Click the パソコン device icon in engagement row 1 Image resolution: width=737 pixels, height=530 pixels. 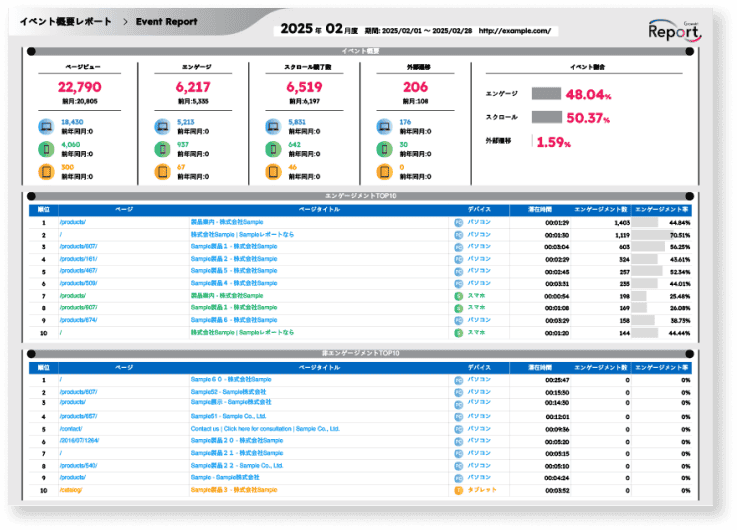[x=459, y=222]
